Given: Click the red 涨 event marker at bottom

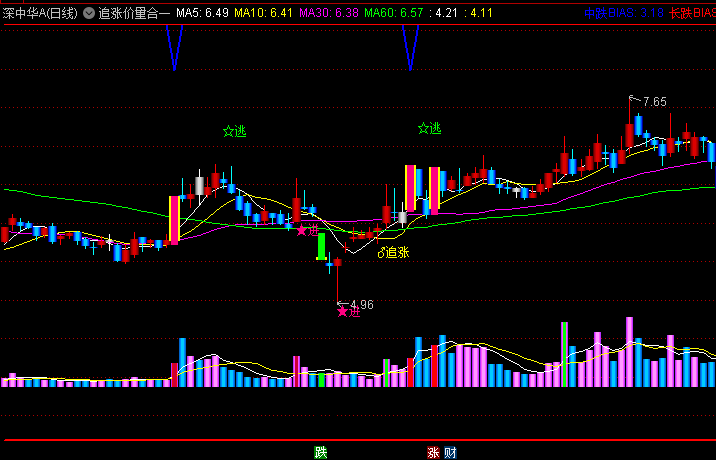Looking at the screenshot, I should pyautogui.click(x=433, y=453).
